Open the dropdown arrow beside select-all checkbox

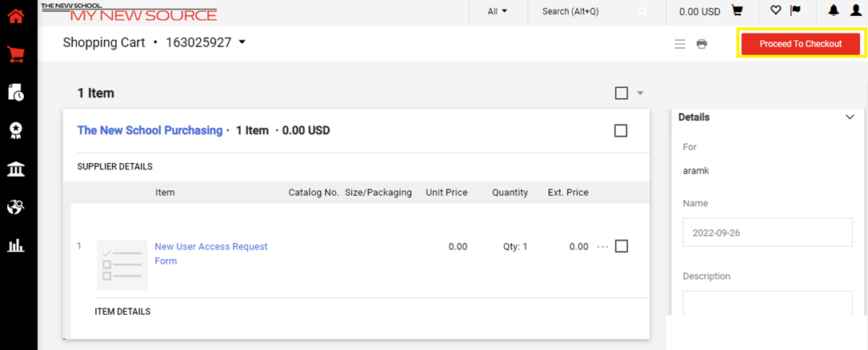641,93
